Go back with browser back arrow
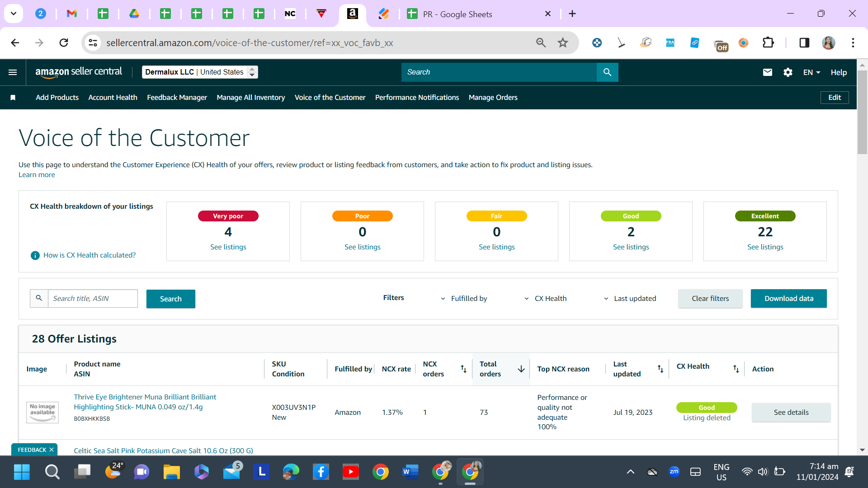 15,43
